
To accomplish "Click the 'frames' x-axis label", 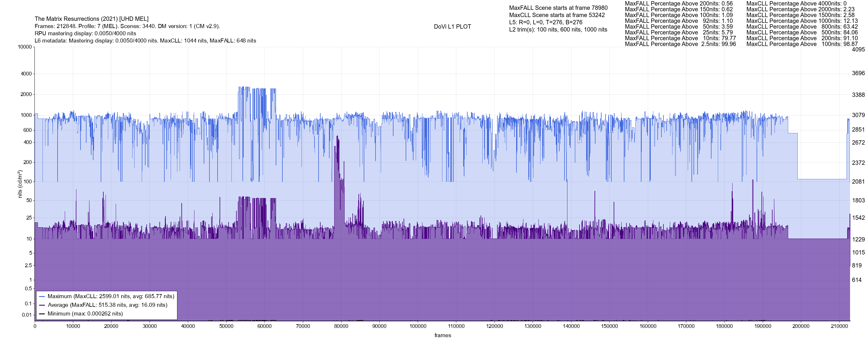I will [442, 335].
